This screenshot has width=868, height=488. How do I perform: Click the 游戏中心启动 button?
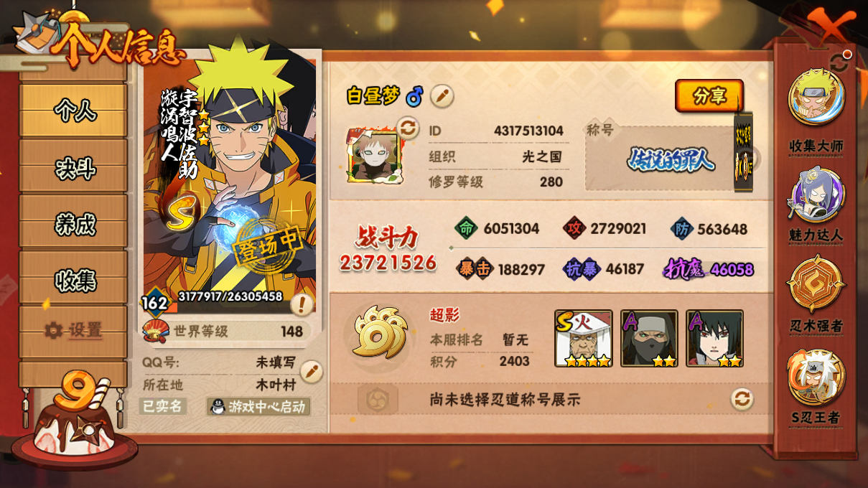tap(259, 407)
